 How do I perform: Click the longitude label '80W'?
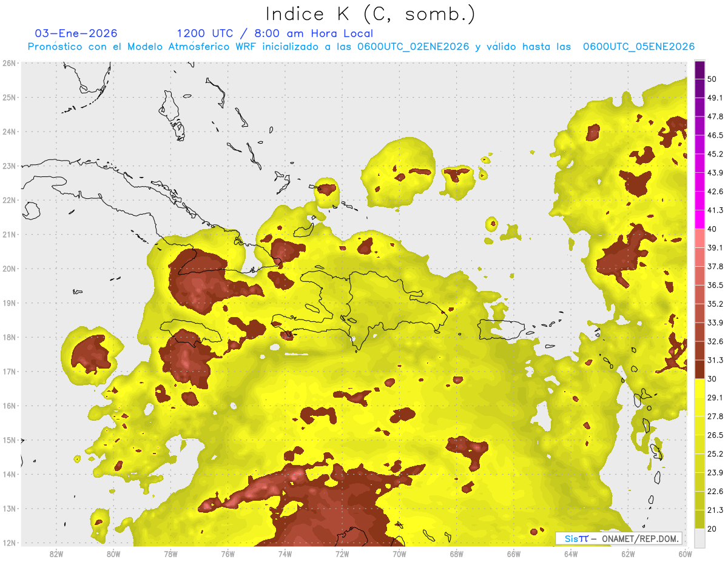pyautogui.click(x=113, y=555)
